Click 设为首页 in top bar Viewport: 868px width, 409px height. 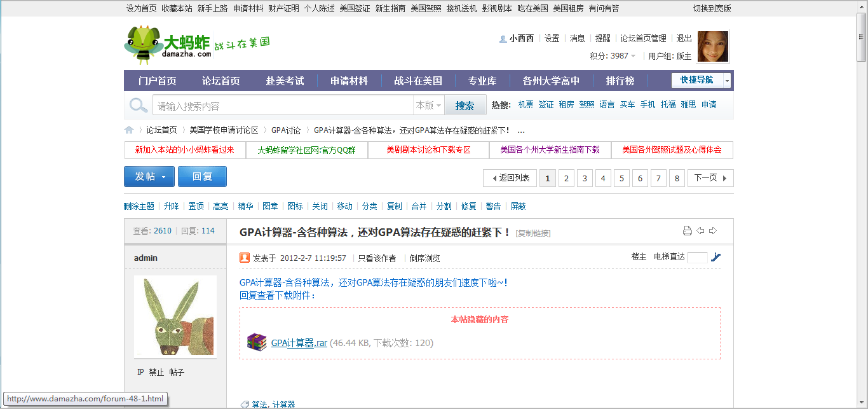tap(141, 8)
